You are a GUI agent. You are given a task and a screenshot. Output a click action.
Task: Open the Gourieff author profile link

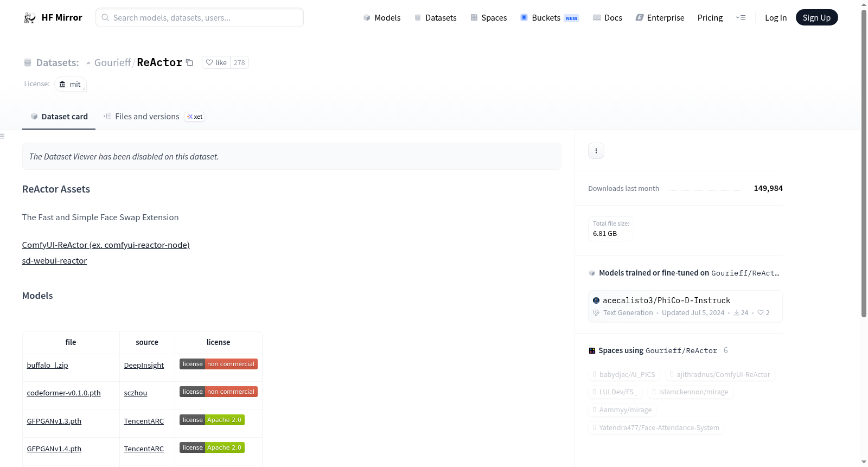point(112,62)
